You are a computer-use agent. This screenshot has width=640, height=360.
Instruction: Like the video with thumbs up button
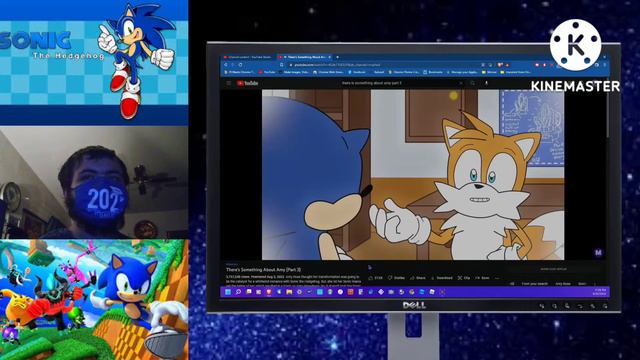pyautogui.click(x=376, y=278)
